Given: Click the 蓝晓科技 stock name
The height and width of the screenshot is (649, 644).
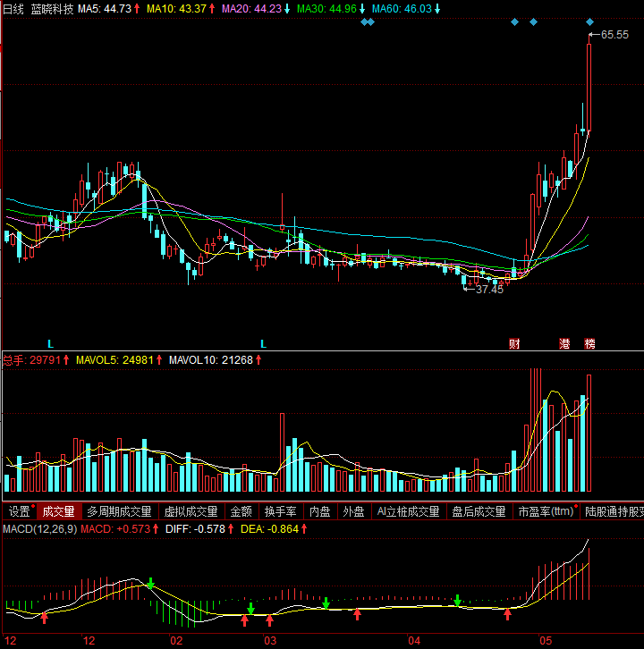Looking at the screenshot, I should (x=52, y=9).
